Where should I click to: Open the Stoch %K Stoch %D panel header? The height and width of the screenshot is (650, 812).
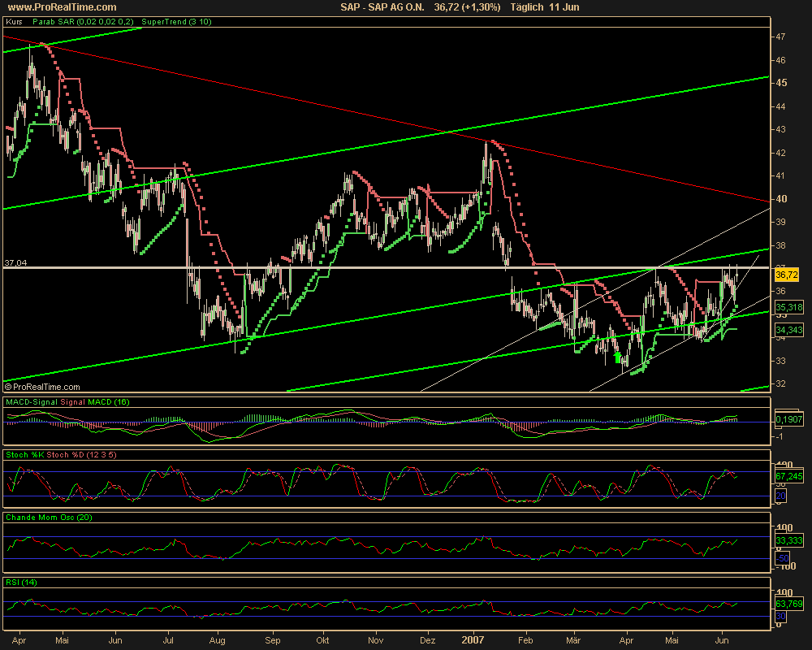60,455
